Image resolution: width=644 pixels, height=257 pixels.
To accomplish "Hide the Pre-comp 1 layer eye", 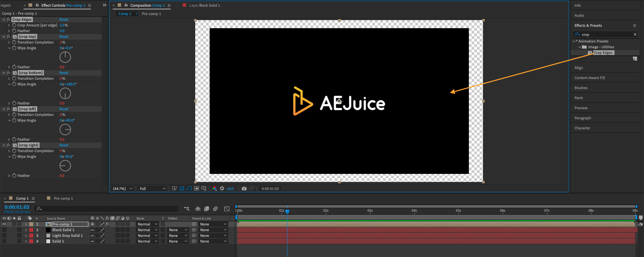I will point(4,224).
